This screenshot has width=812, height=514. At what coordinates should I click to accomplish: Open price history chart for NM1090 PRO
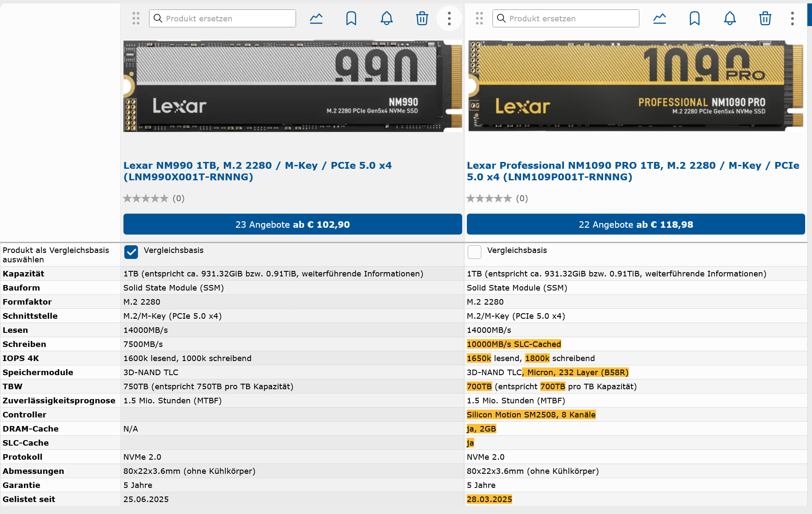pos(660,18)
